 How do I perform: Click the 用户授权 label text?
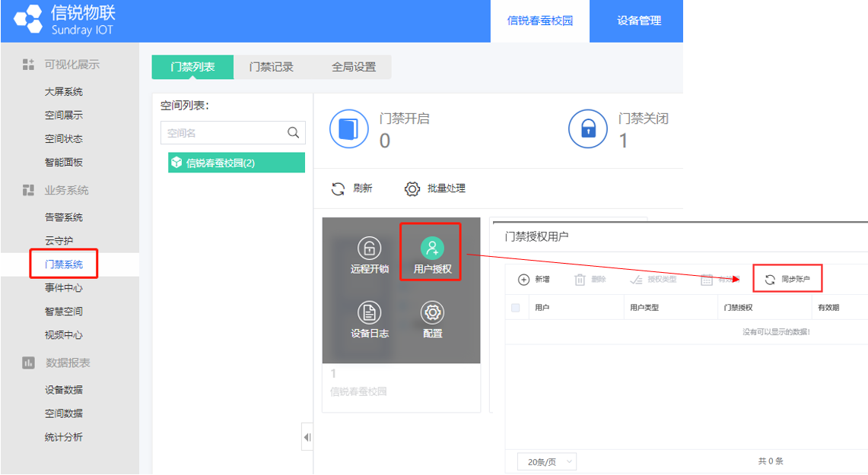point(432,269)
